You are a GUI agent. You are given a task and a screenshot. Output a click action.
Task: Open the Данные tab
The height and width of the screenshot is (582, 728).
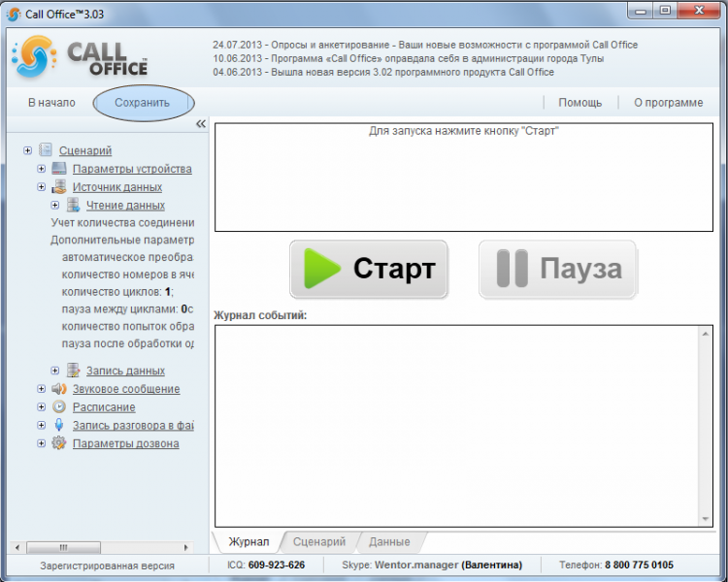pos(389,541)
